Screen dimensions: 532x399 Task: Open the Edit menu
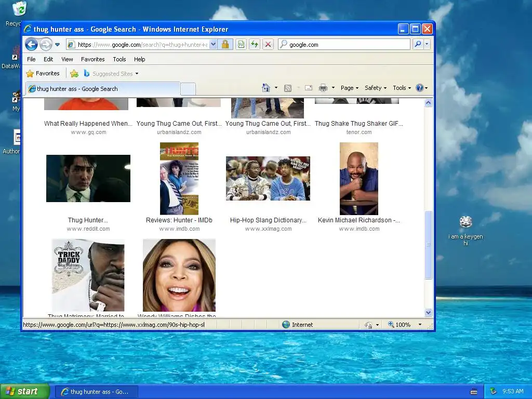(x=48, y=59)
